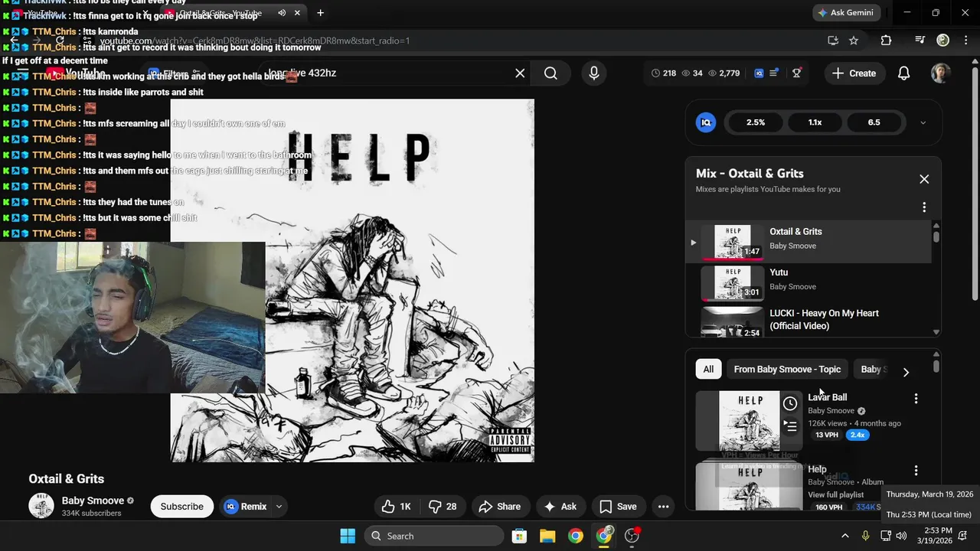Show hidden system tray icons
Image resolution: width=980 pixels, height=551 pixels.
tap(844, 536)
